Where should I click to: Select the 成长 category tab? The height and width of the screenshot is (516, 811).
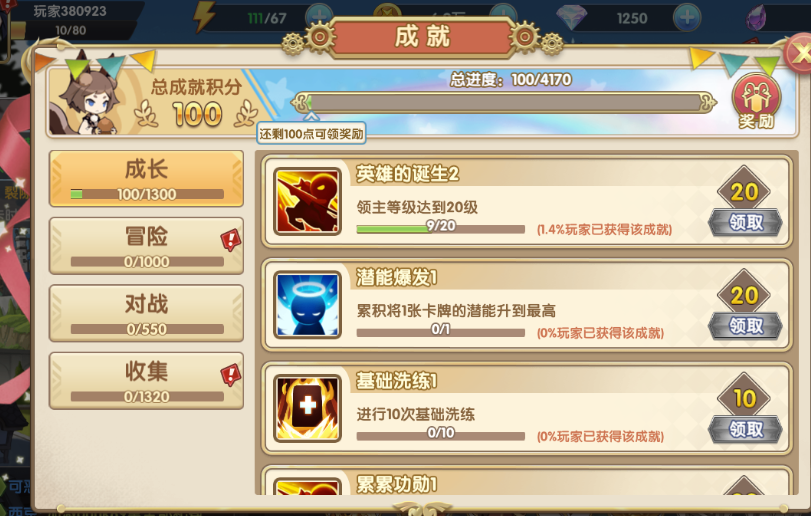(x=146, y=179)
